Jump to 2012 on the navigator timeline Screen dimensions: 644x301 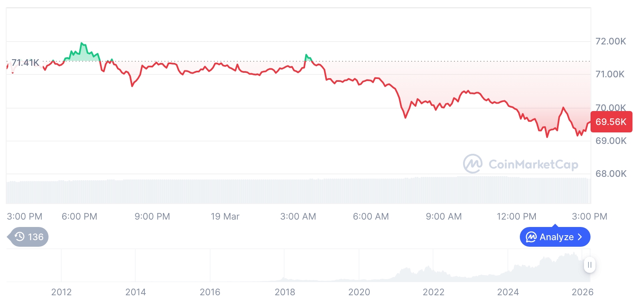(61, 292)
